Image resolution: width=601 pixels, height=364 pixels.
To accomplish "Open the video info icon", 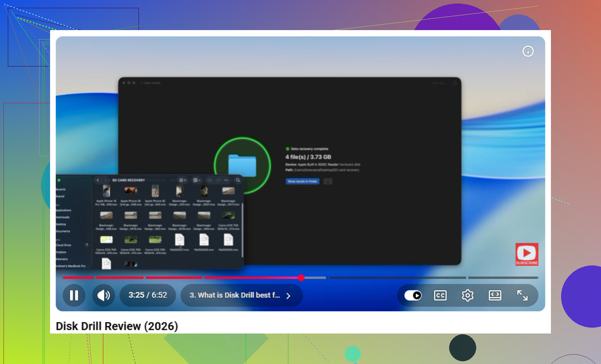I will click(528, 51).
